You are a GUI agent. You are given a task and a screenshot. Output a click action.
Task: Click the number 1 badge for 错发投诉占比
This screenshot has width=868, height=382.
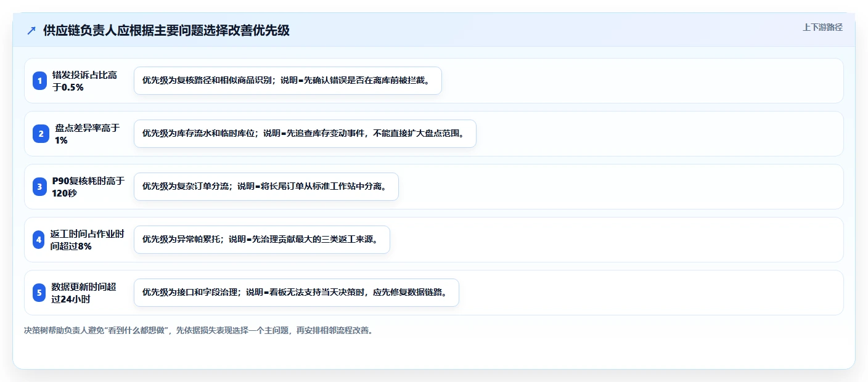(40, 81)
